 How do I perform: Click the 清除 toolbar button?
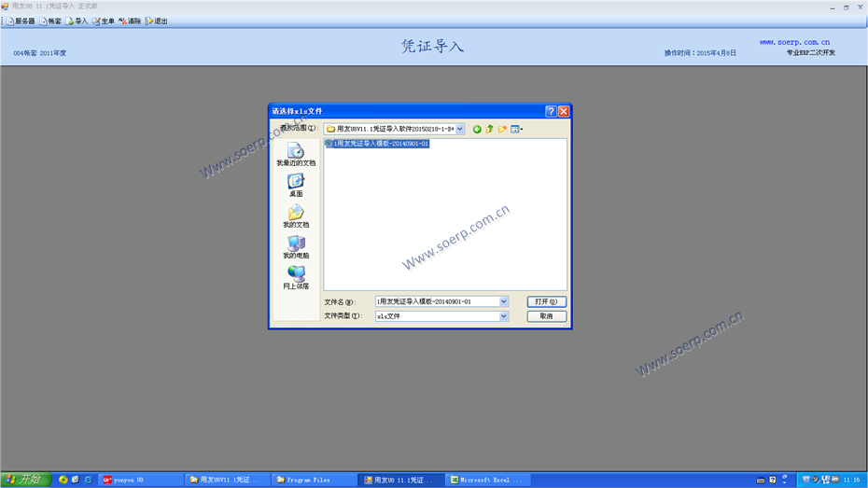pos(130,21)
